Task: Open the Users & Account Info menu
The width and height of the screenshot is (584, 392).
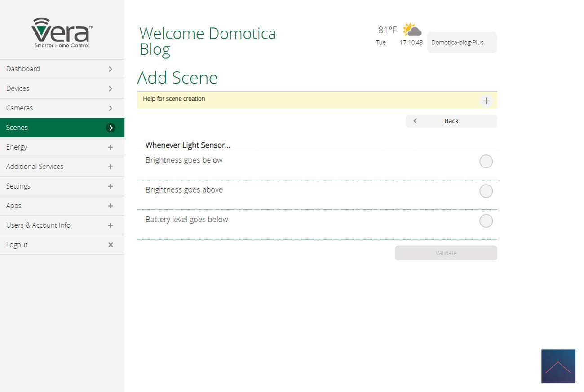Action: pos(39,225)
